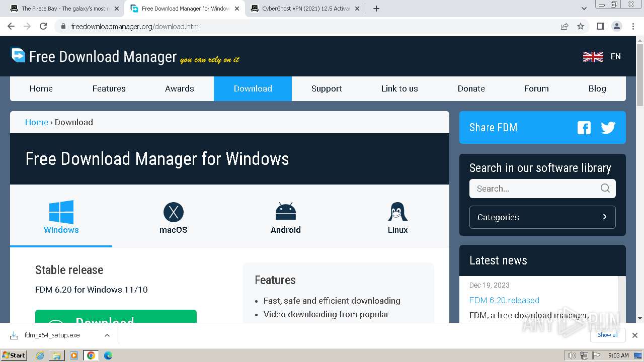This screenshot has width=644, height=362.
Task: Open the tab search chevron in Chrome
Action: (584, 9)
